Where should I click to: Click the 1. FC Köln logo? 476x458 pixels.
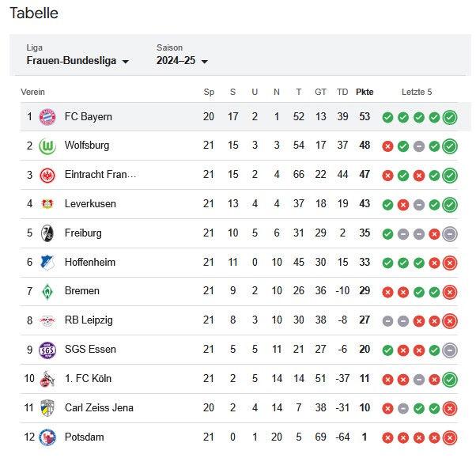coord(47,379)
